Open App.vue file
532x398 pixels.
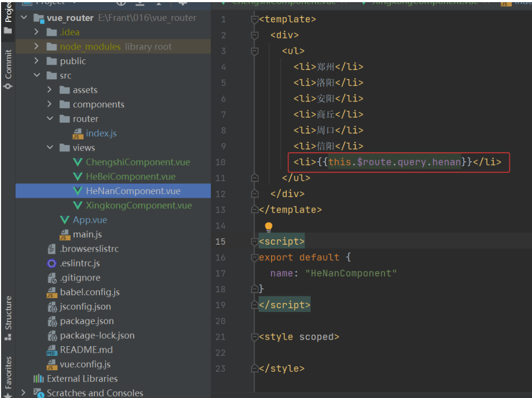point(90,220)
